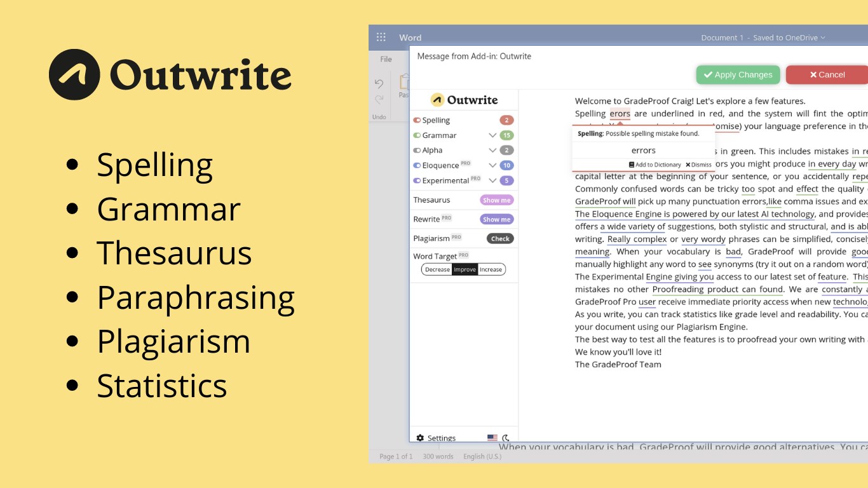The height and width of the screenshot is (488, 868).
Task: Click the underlined word 'effect'
Action: click(807, 189)
